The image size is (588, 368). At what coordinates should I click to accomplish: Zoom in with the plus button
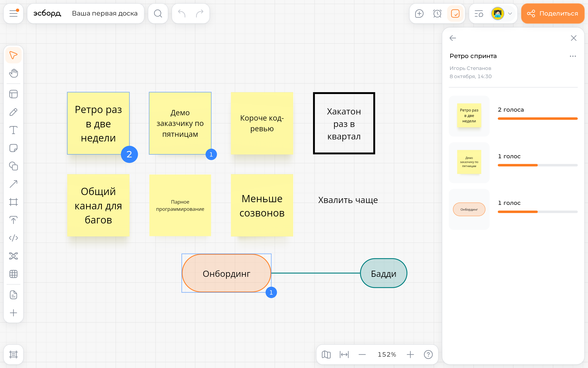click(x=410, y=354)
